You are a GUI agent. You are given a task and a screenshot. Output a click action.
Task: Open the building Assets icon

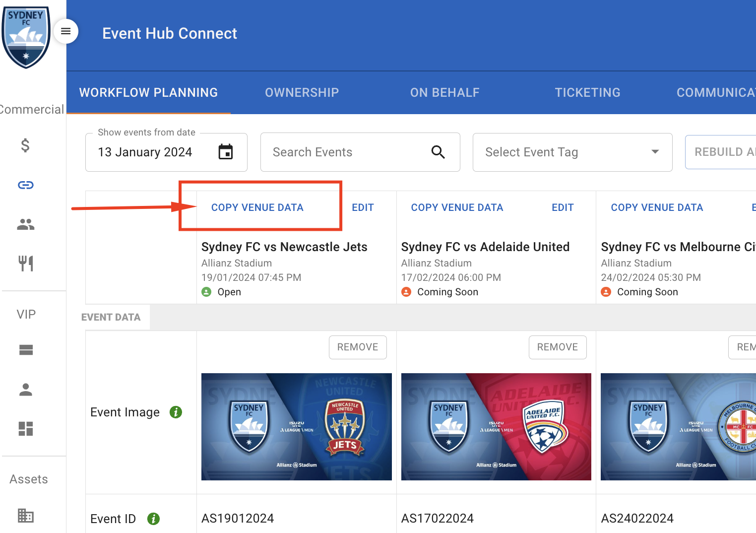pos(26,516)
